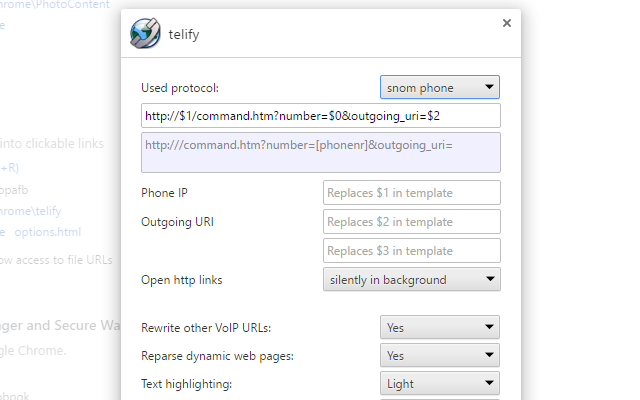The height and width of the screenshot is (400, 640).
Task: Click the silently in background dropdown arrow
Action: point(490,279)
